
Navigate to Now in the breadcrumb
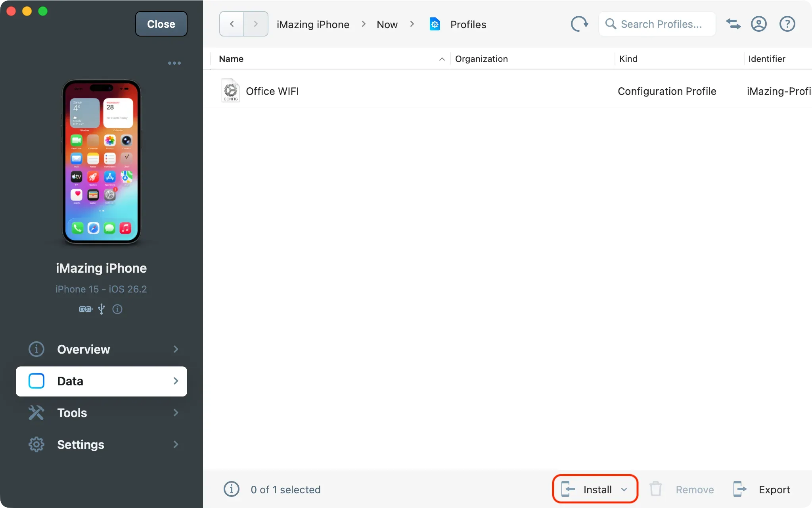387,24
